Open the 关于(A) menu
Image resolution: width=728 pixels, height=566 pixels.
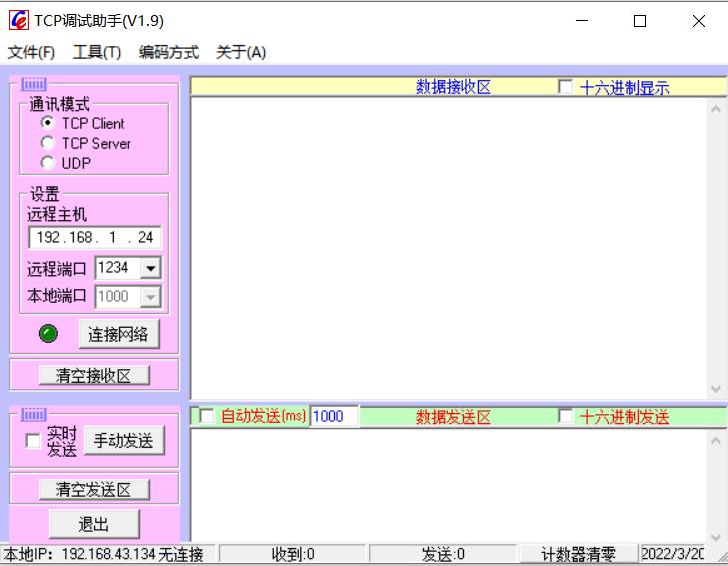[241, 52]
